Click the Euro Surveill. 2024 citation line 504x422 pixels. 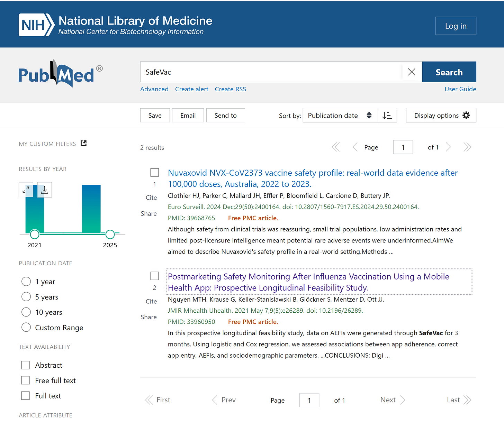(x=293, y=207)
